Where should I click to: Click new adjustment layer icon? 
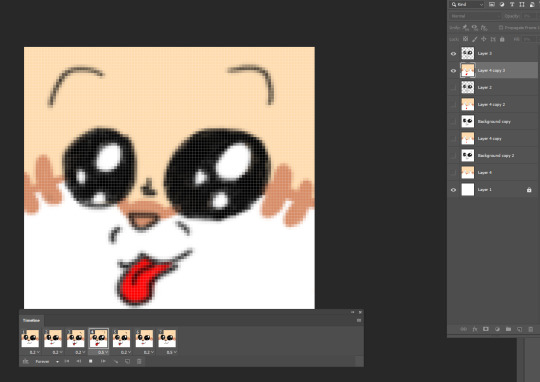[x=497, y=329]
